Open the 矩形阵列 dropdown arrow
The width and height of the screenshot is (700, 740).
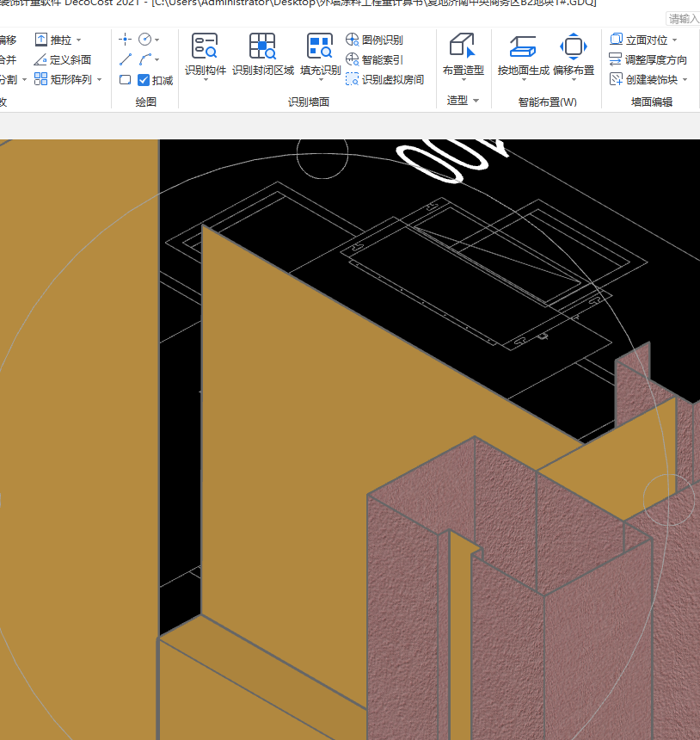click(x=99, y=80)
